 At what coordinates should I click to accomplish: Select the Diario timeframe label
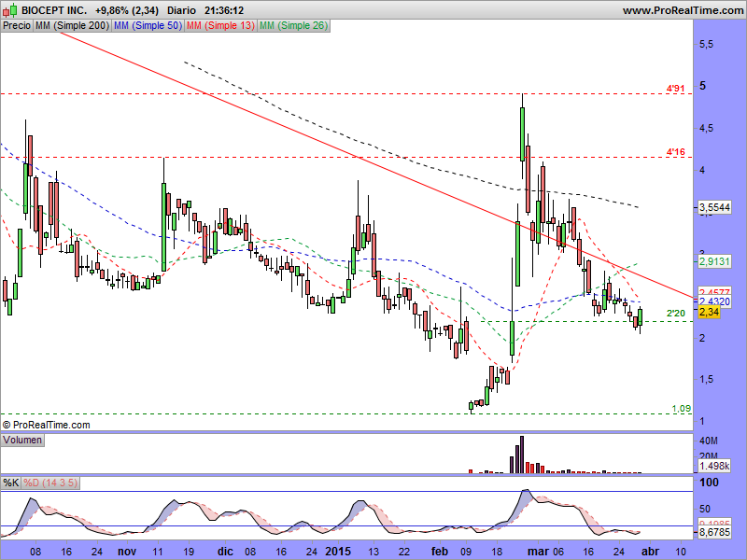point(181,10)
